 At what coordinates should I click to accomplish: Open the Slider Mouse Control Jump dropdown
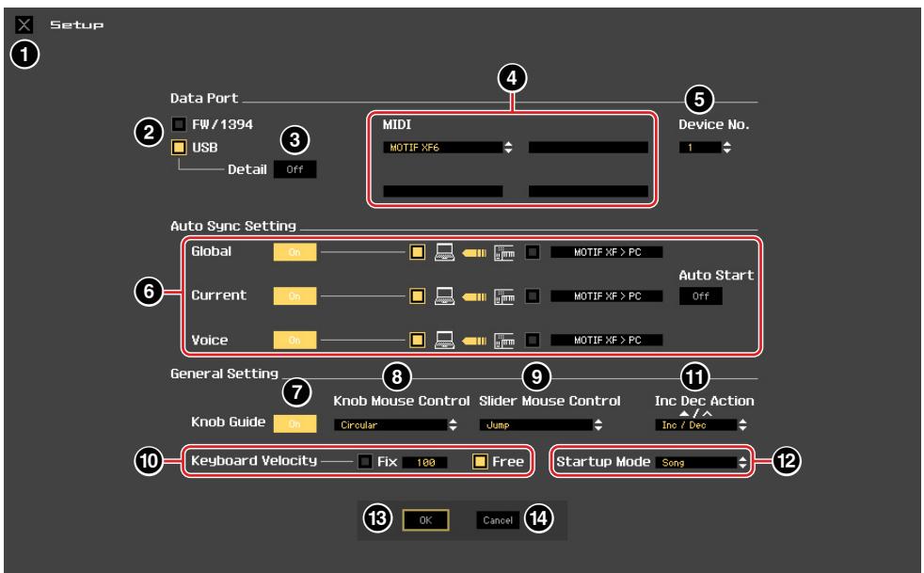click(536, 425)
